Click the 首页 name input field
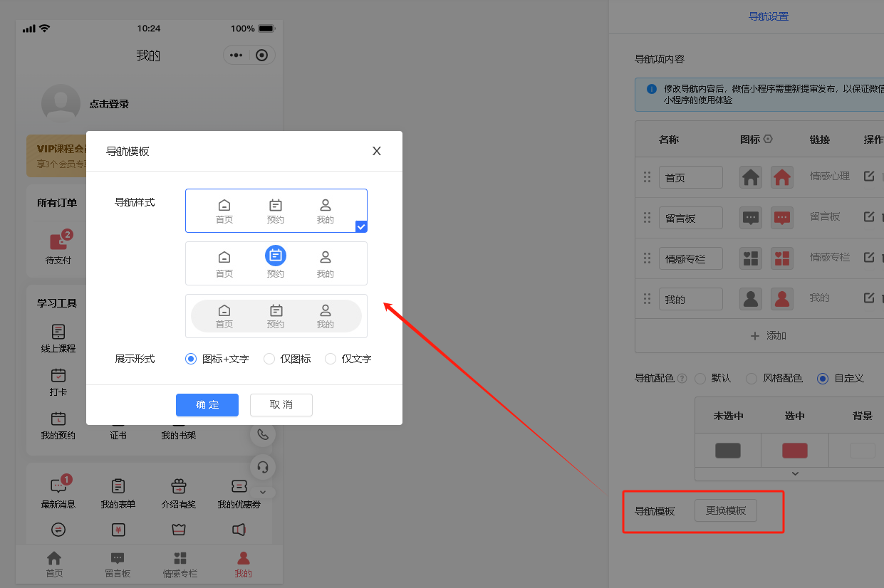 point(691,177)
